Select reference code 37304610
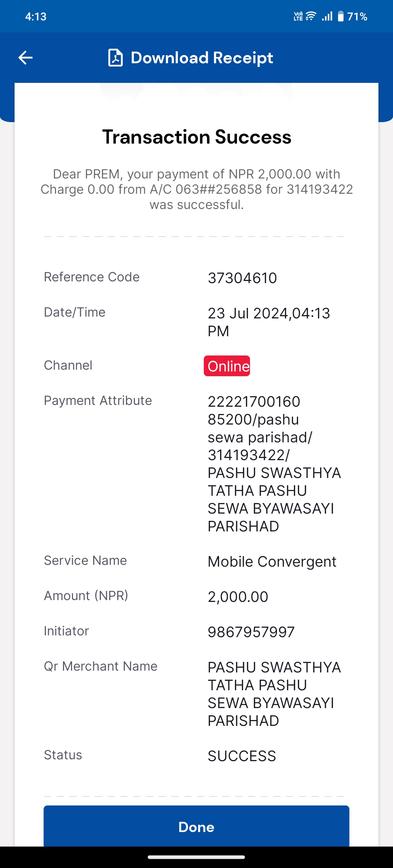The width and height of the screenshot is (393, 868). [242, 278]
